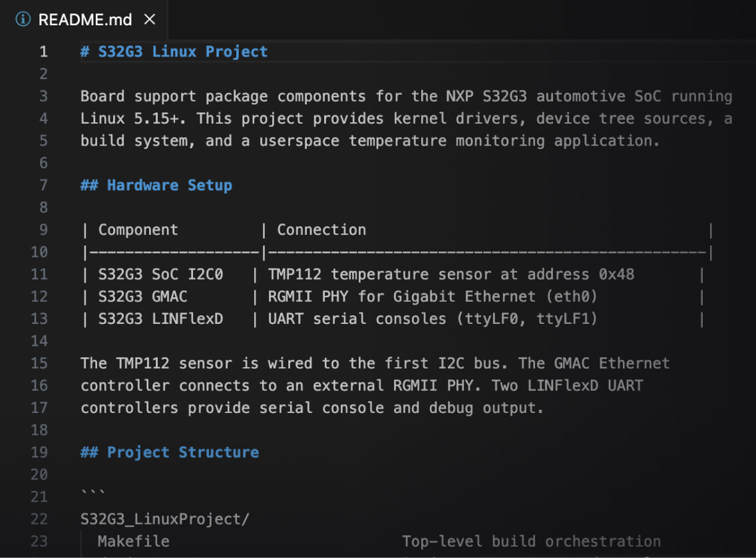This screenshot has width=756, height=558.
Task: Click line number 15 in gutter
Action: (x=39, y=363)
